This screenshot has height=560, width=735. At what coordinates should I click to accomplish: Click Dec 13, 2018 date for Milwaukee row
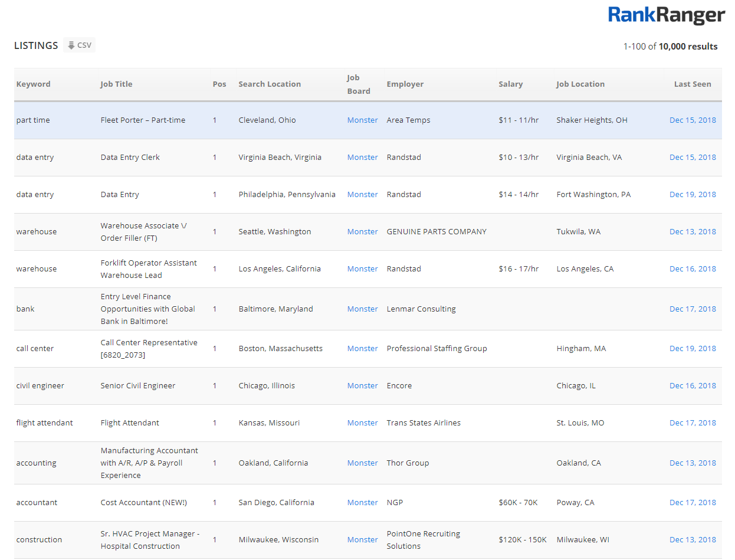coord(693,540)
